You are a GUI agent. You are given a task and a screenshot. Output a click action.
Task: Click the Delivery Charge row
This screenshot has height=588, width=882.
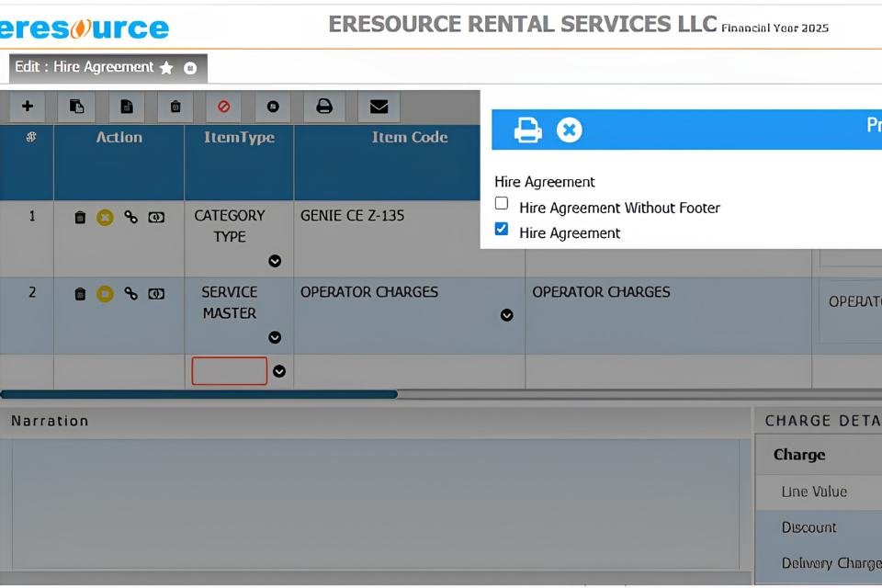(819, 563)
